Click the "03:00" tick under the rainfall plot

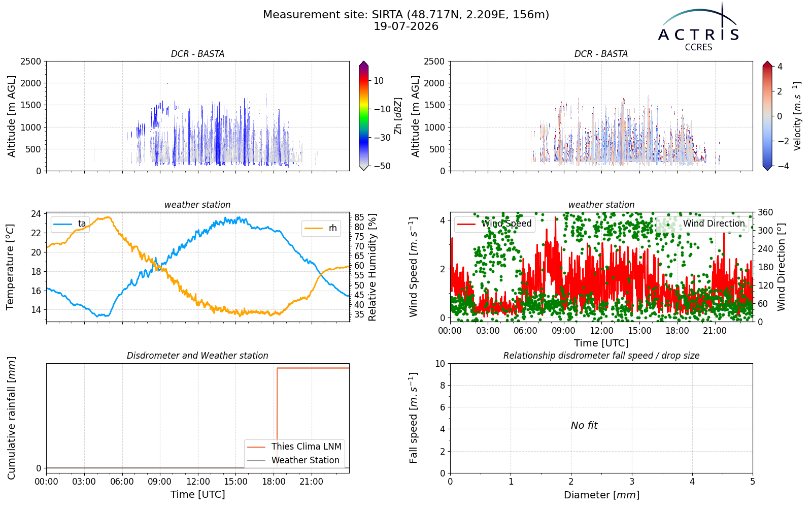[x=84, y=482]
